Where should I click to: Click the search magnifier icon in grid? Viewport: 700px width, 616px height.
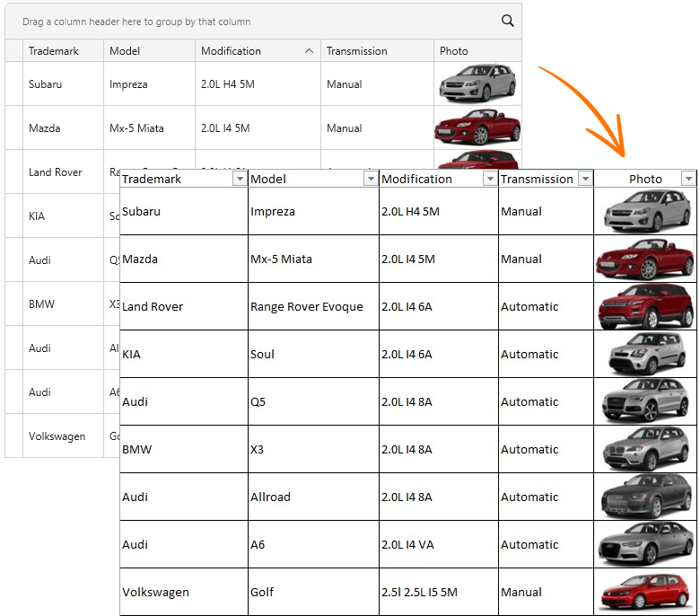pos(507,21)
